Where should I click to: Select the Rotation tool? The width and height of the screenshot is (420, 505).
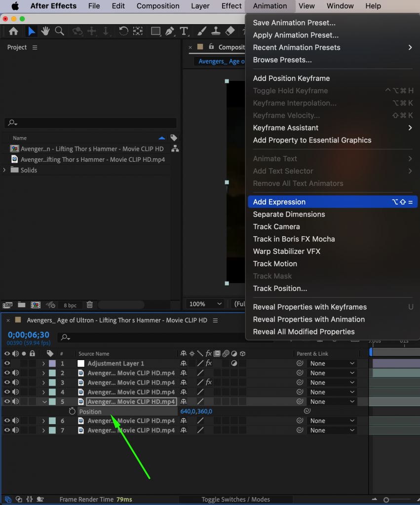pyautogui.click(x=123, y=31)
